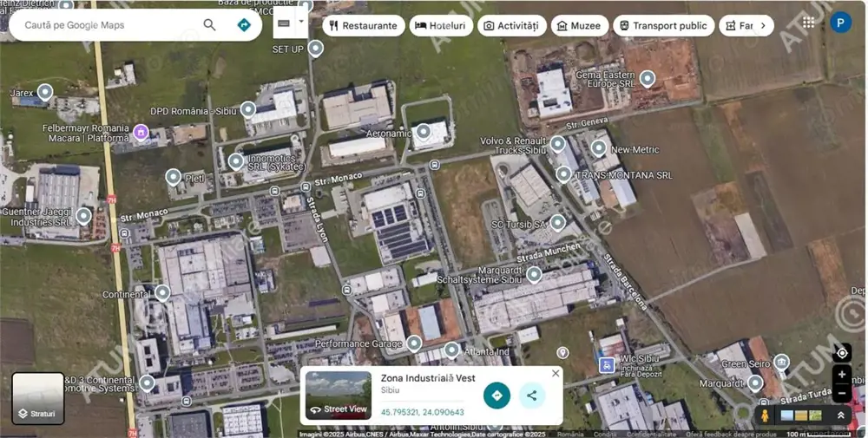This screenshot has height=438, width=868.
Task: Select the Marquardt pin near Strada Turda
Action: pyautogui.click(x=755, y=382)
